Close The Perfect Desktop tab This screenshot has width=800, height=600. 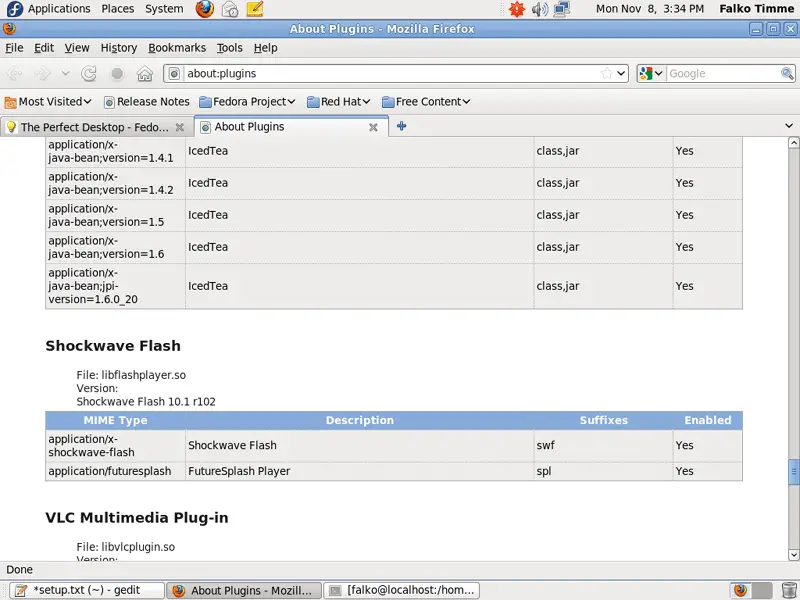(180, 127)
